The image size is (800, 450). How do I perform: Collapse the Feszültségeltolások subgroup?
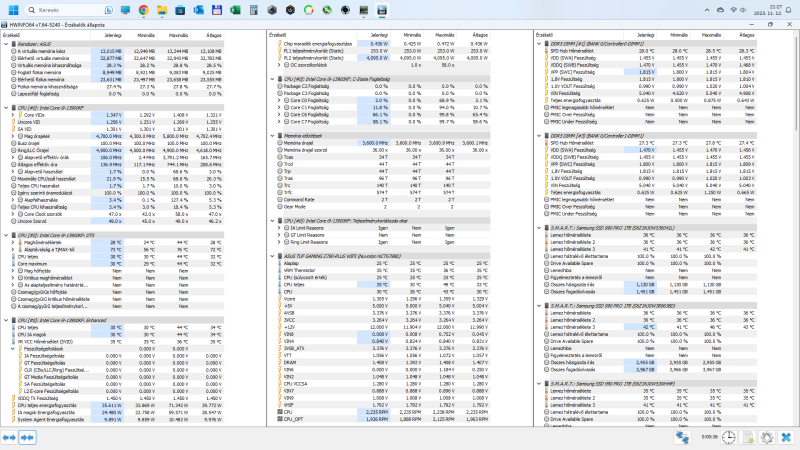[13, 349]
